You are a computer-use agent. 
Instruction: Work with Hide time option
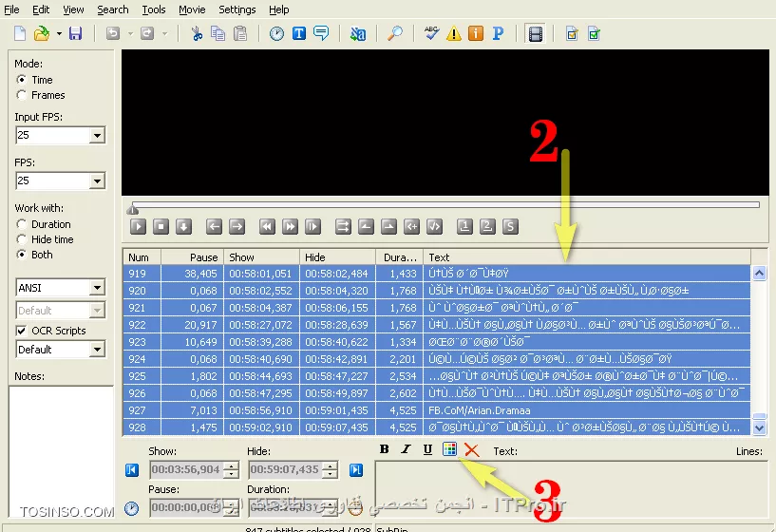tap(21, 239)
